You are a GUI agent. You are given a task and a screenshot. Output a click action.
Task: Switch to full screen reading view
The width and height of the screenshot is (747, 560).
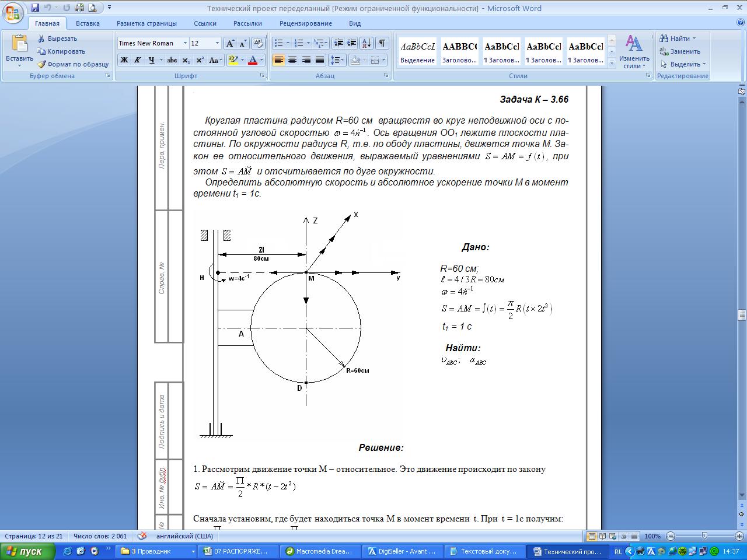[x=602, y=536]
